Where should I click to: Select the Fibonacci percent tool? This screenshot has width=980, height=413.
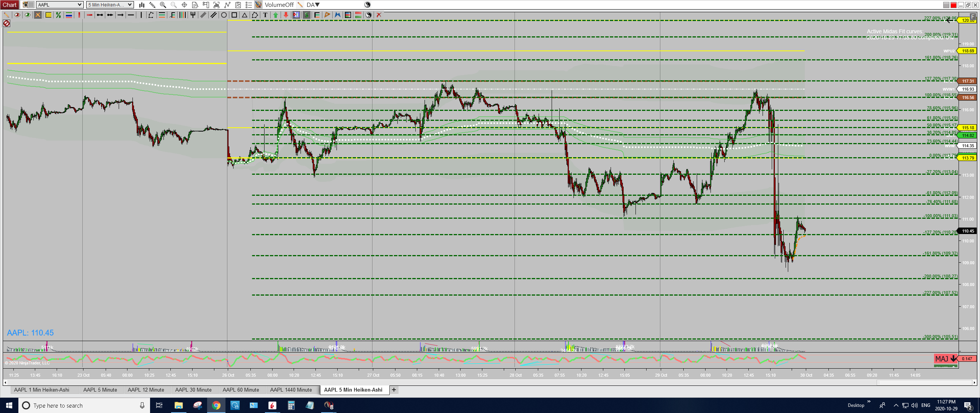[x=58, y=15]
